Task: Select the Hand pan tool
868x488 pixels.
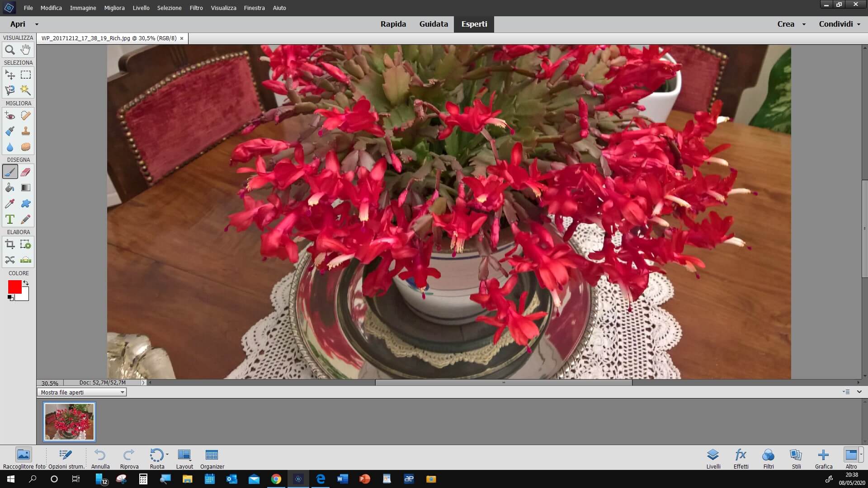Action: [26, 50]
